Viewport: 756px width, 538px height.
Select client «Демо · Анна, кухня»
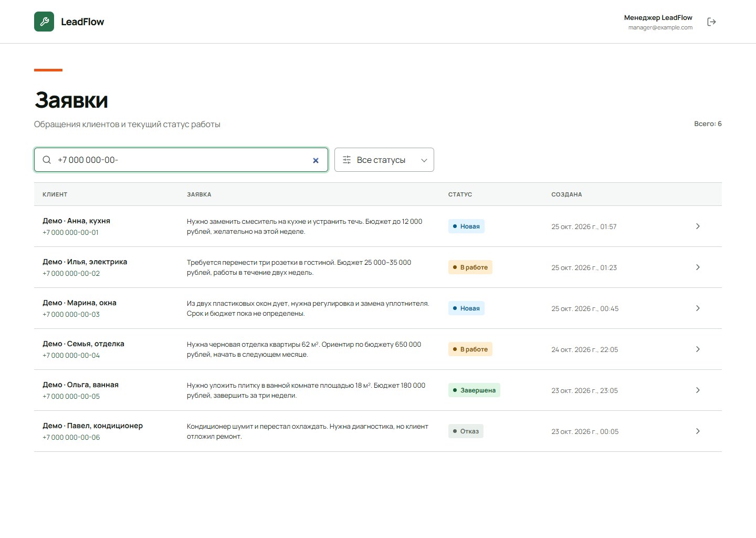click(x=76, y=221)
